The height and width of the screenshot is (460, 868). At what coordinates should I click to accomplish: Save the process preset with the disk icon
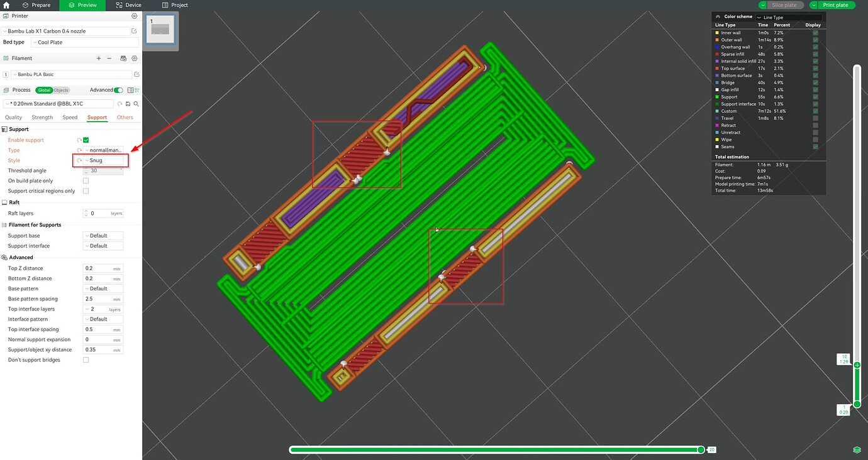[128, 104]
